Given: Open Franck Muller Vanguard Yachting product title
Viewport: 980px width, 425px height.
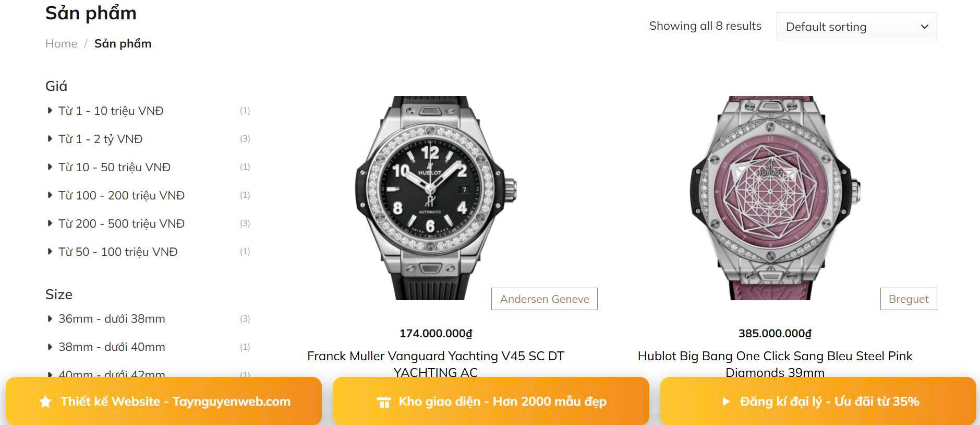Looking at the screenshot, I should tap(435, 357).
